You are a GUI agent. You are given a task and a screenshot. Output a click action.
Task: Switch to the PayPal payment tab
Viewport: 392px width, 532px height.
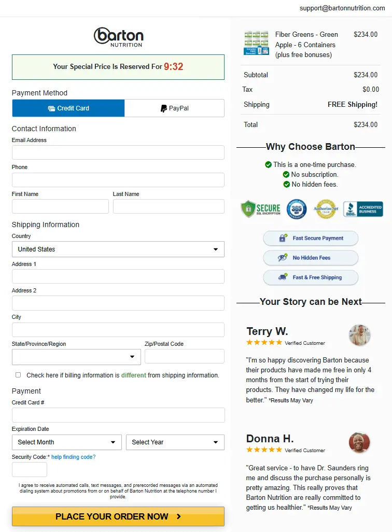click(x=174, y=108)
